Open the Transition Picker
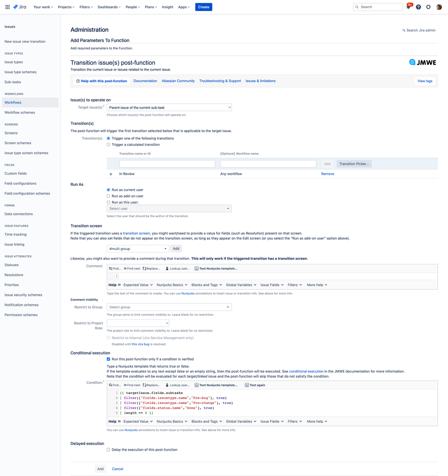 (354, 163)
